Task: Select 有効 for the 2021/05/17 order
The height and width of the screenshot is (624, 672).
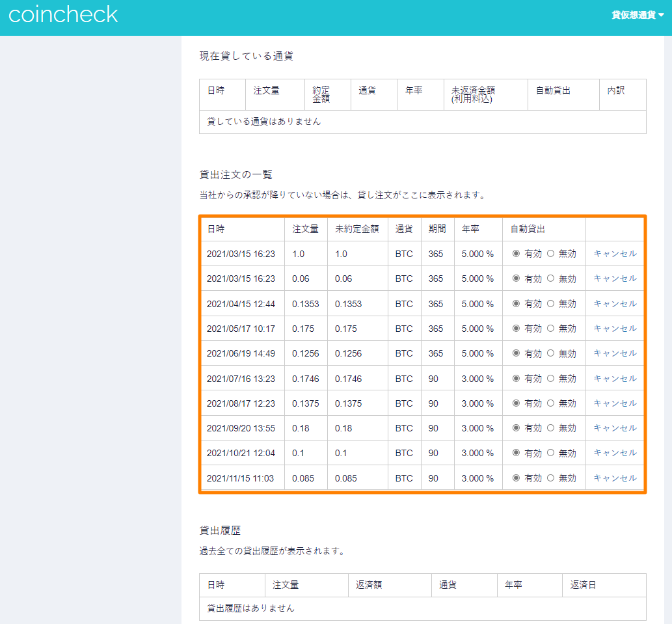Action: click(x=516, y=329)
